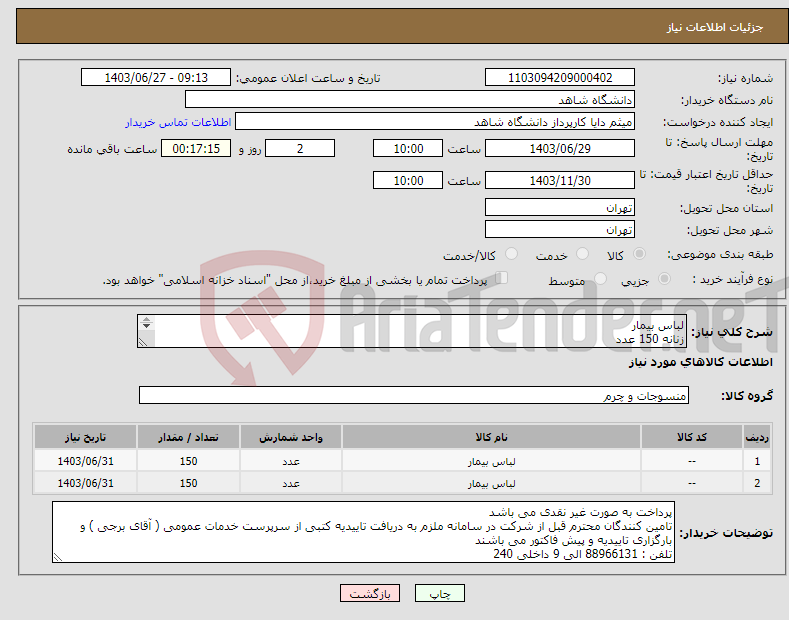
Task: Click delivery city field تهران
Action: click(x=560, y=229)
